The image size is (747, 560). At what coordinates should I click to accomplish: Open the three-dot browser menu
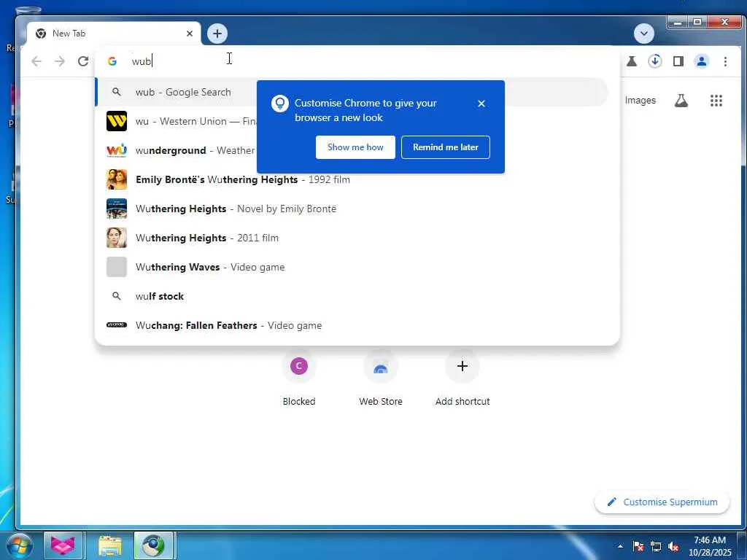point(725,61)
